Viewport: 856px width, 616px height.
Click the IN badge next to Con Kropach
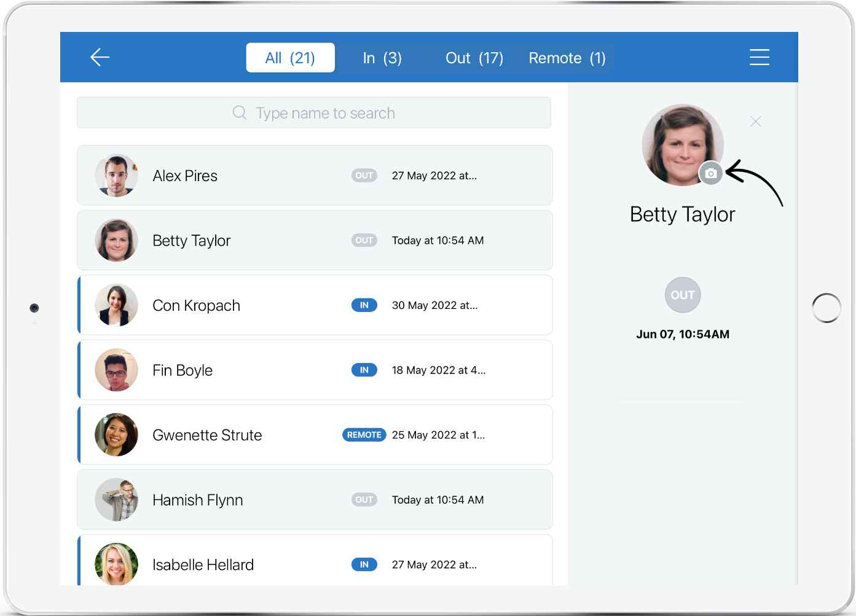tap(364, 305)
